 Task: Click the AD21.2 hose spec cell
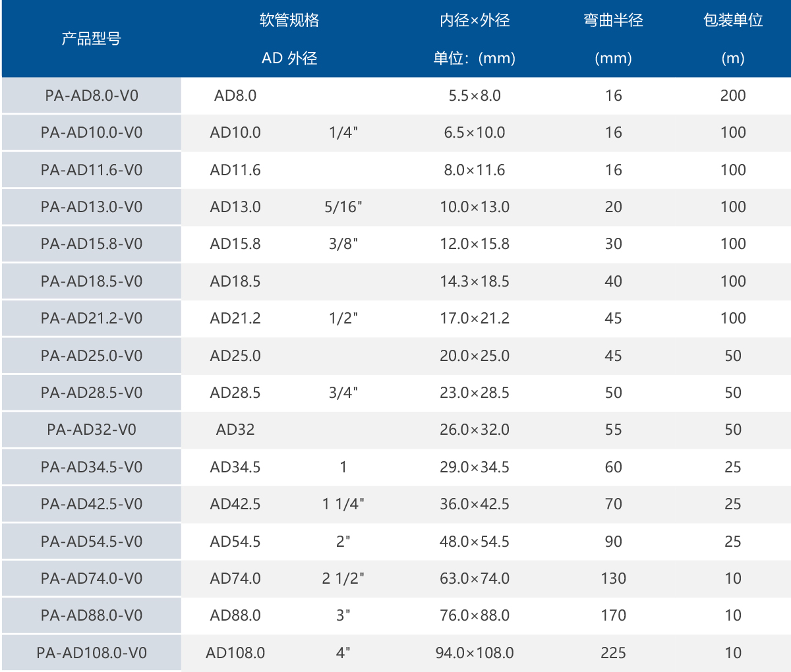235,318
